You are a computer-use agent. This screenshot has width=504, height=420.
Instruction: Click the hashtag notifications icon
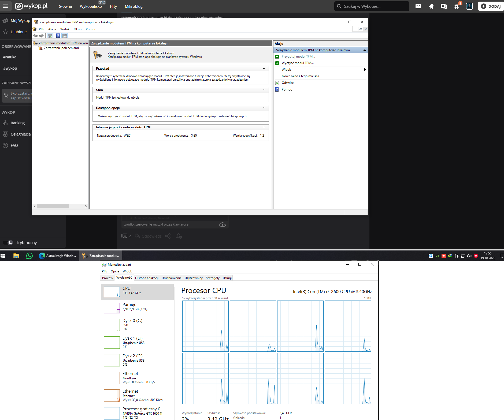click(457, 6)
